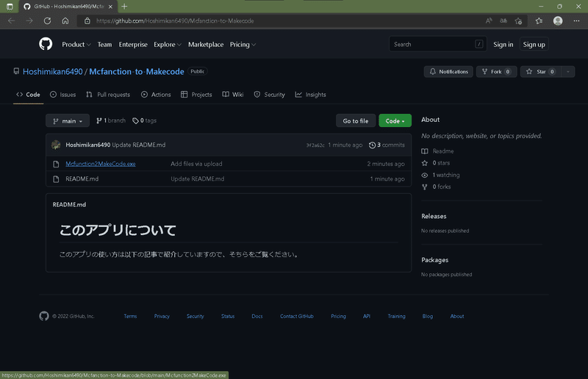Click the commit history clock icon
588x379 pixels.
tap(372, 145)
